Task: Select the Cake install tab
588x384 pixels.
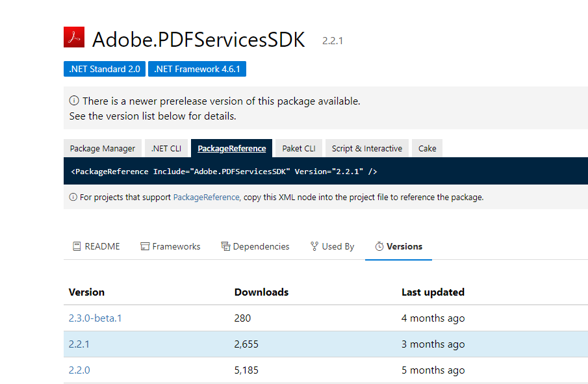Action: 427,148
